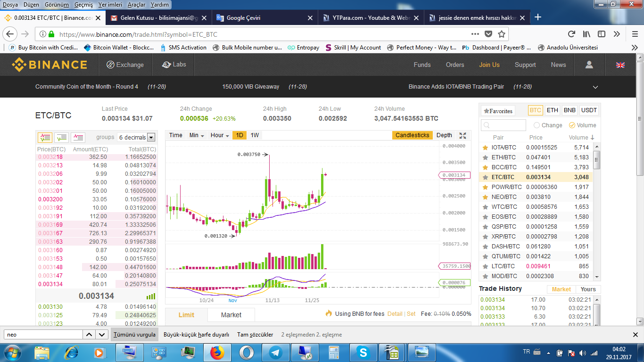Viewport: 644px width, 362px height.
Task: Select the Volume radio option
Action: (x=572, y=125)
